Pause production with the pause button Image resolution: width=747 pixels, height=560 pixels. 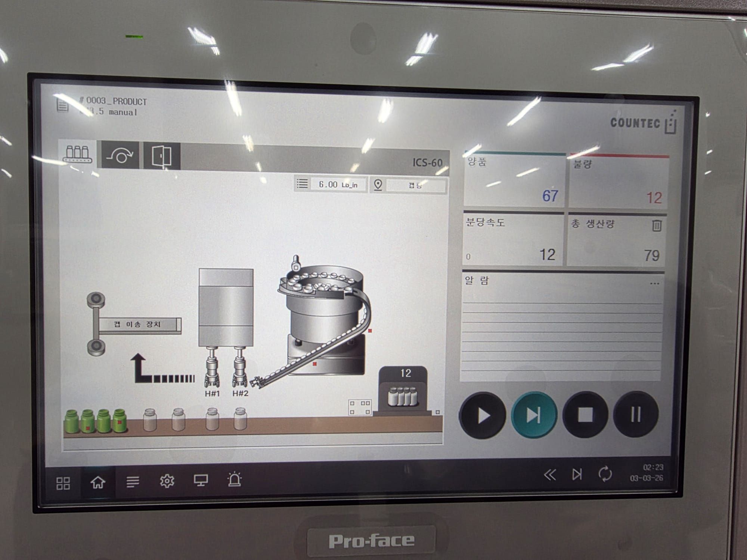coord(636,414)
